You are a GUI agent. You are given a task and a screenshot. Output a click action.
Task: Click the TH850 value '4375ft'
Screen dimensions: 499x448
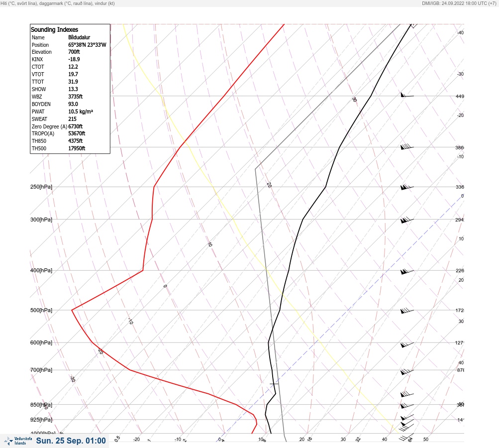point(76,141)
